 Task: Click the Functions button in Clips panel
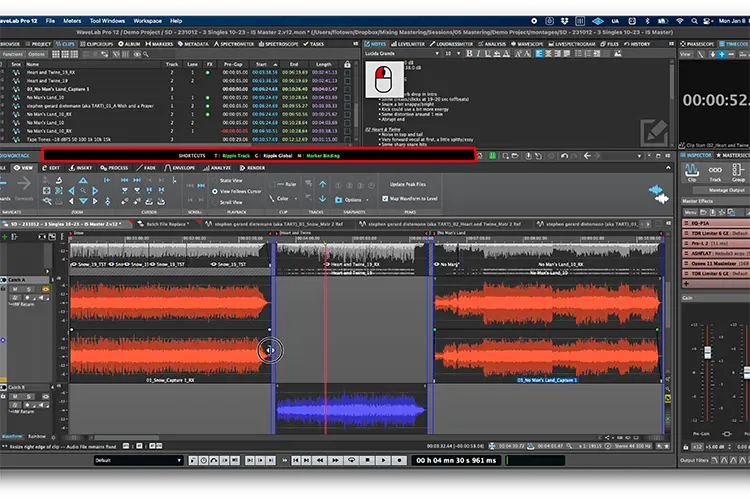pos(12,54)
